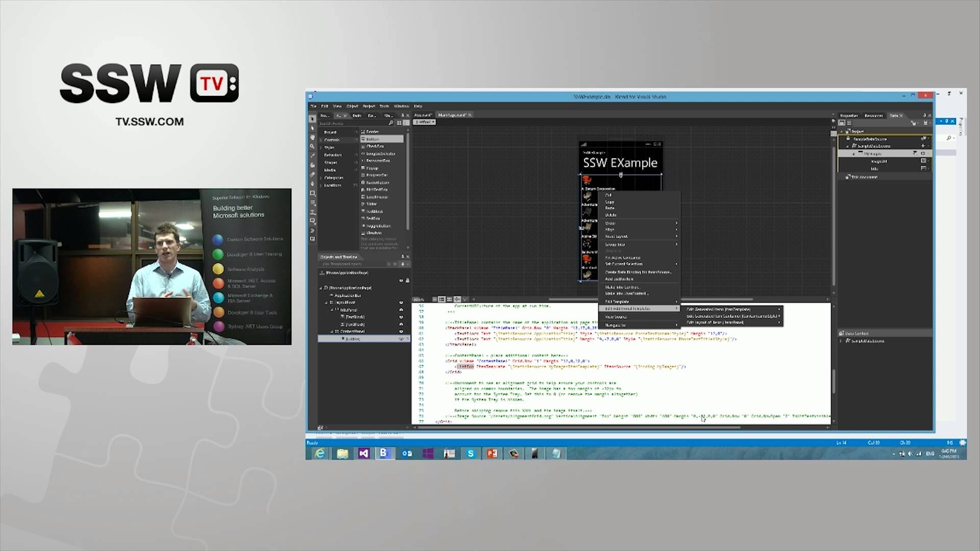The height and width of the screenshot is (551, 980).
Task: Choose View Source from the context menu
Action: coord(617,317)
